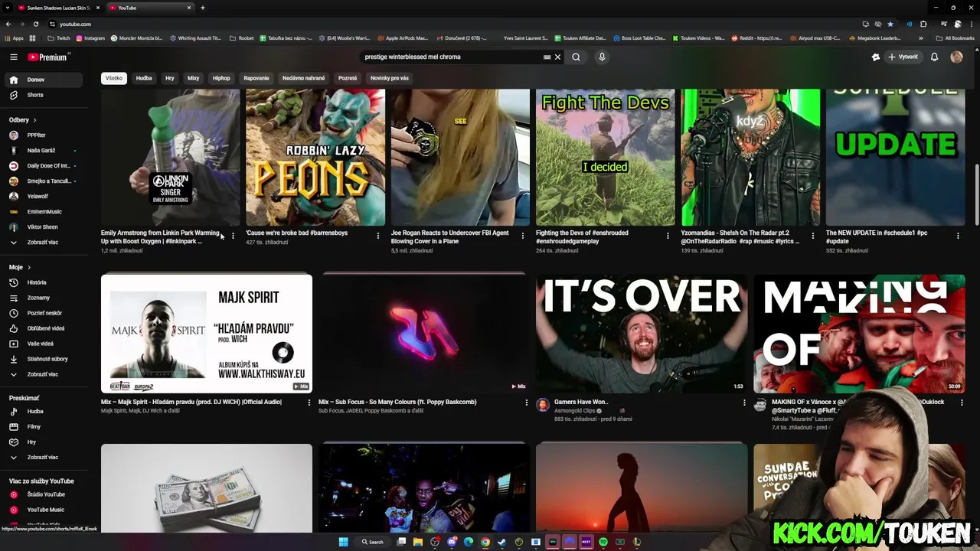Open the YouTube hamburger guide menu
This screenshot has width=980, height=551.
14,57
